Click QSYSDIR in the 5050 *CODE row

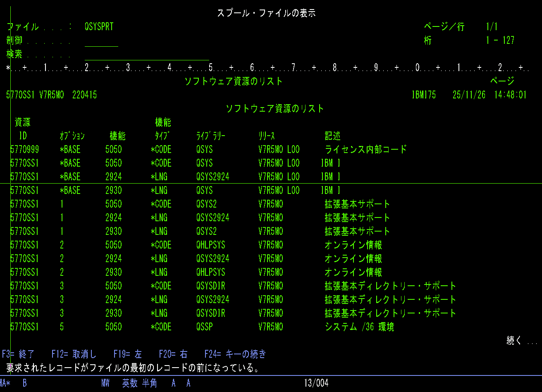point(211,286)
